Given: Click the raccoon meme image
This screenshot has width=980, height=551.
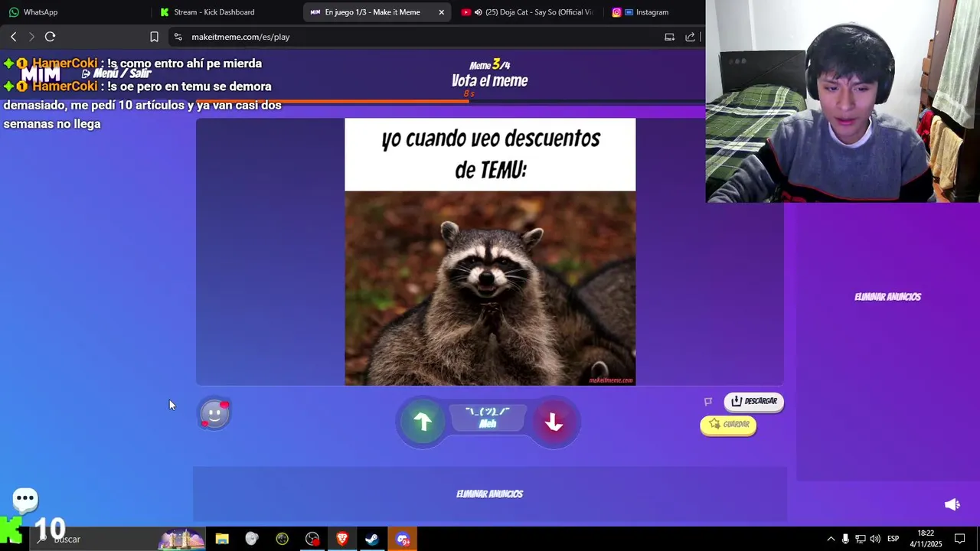Looking at the screenshot, I should 490,288.
